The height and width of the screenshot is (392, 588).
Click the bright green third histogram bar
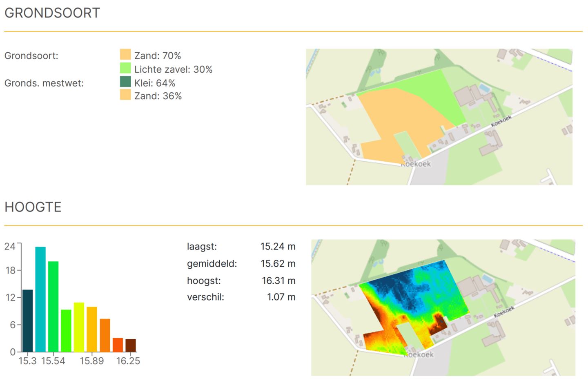tap(53, 307)
